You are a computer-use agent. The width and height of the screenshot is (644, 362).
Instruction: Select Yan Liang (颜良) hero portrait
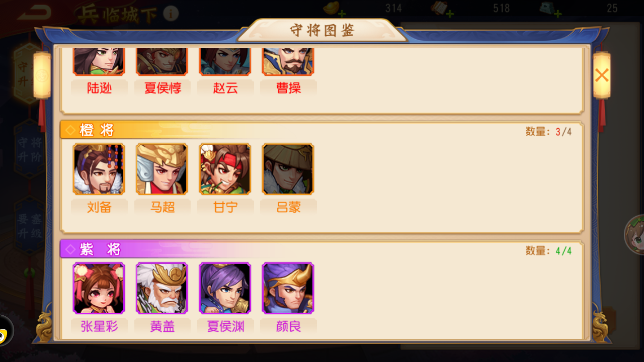coord(288,288)
